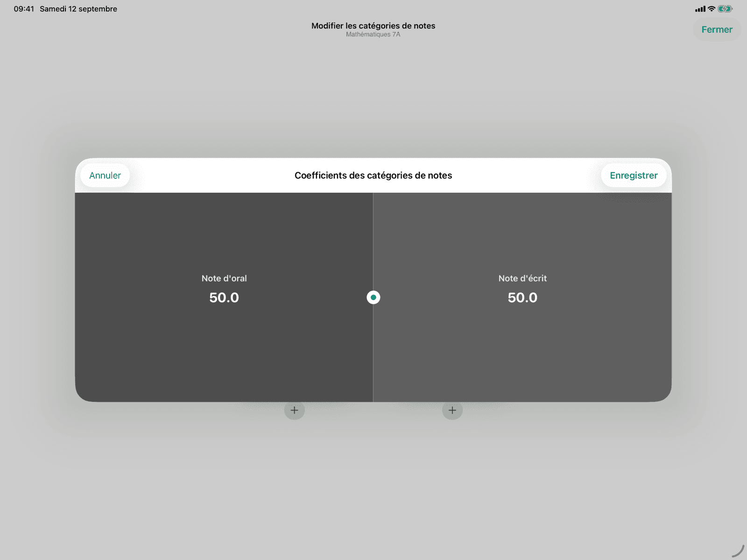This screenshot has height=560, width=747.
Task: Add category using plus under Note d'oral
Action: click(x=295, y=410)
